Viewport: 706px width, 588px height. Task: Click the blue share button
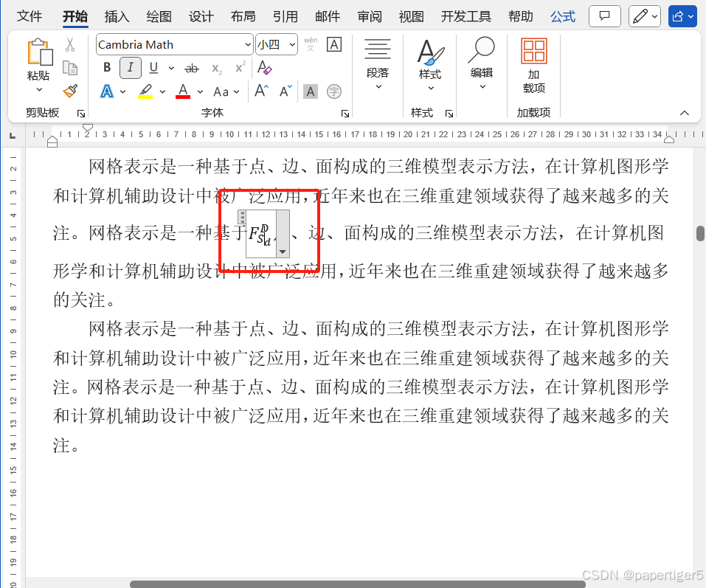[x=682, y=17]
